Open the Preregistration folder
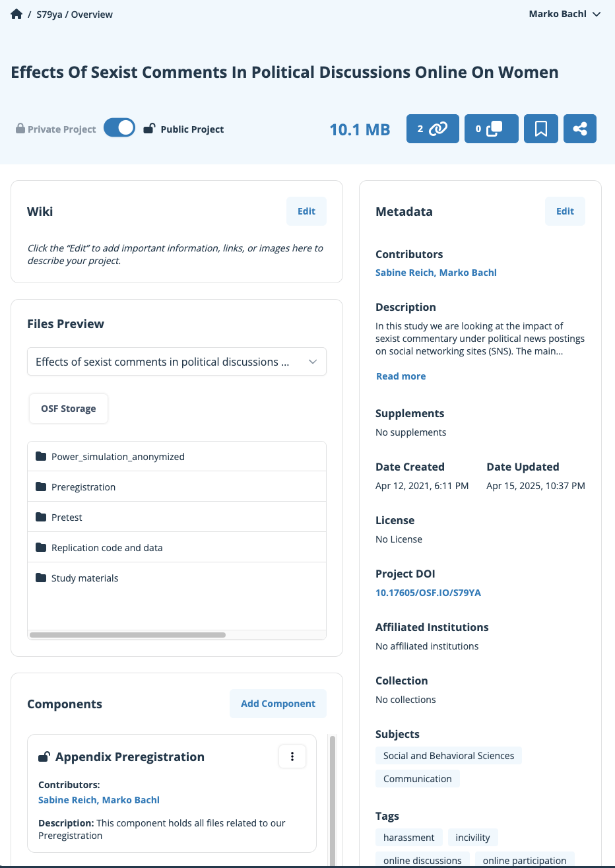The width and height of the screenshot is (615, 868). coord(83,487)
